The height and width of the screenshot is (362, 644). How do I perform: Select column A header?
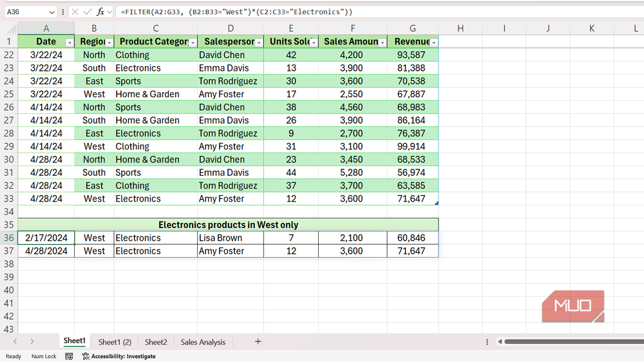[x=46, y=28]
